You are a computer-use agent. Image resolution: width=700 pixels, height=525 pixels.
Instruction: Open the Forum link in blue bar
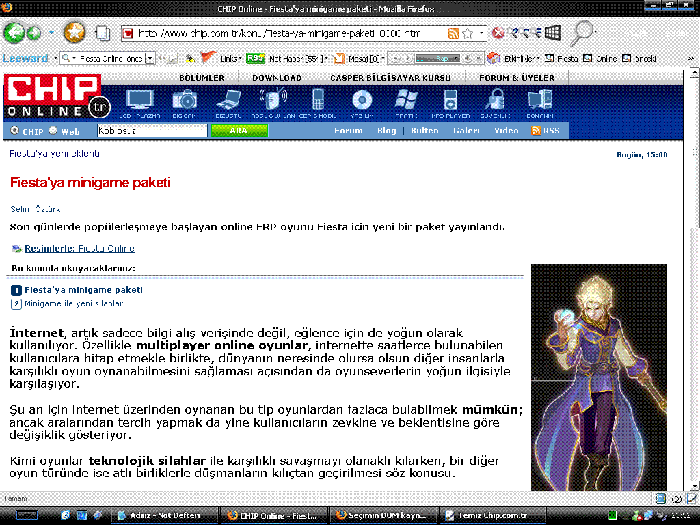coord(348,131)
